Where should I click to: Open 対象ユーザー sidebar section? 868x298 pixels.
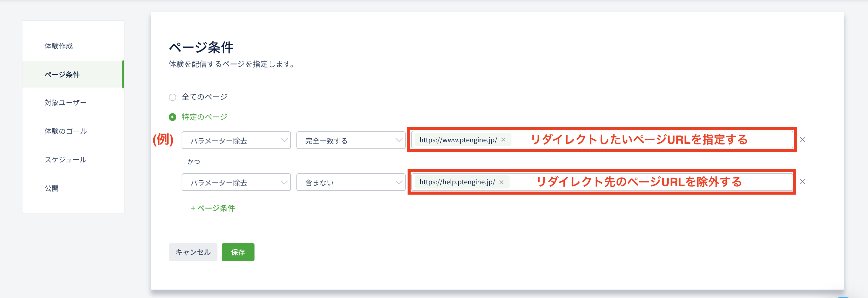tap(66, 102)
